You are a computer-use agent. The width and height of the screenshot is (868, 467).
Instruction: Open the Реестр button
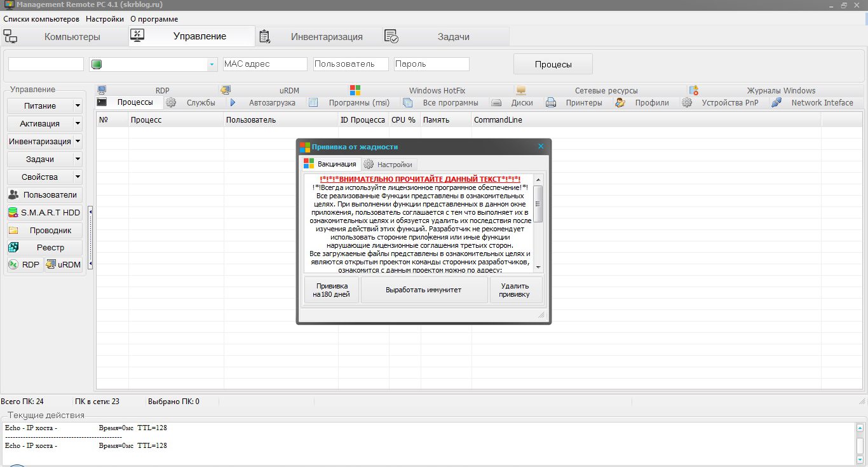click(x=44, y=248)
